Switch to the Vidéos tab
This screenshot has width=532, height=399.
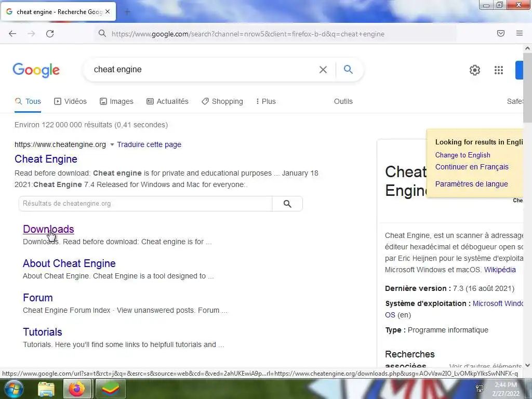71,101
